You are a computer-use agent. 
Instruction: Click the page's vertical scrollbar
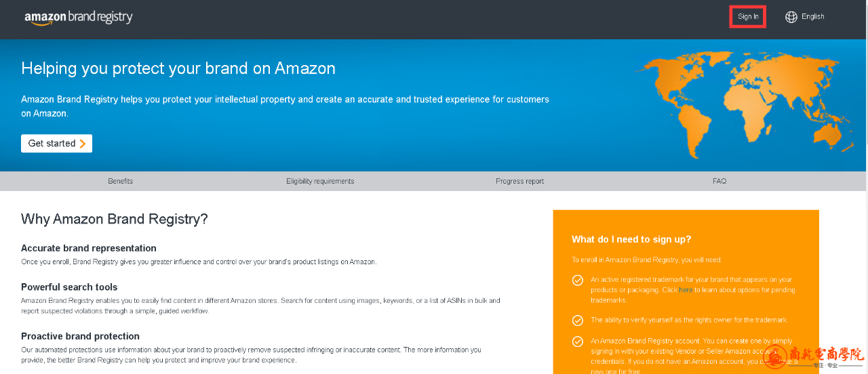point(865,187)
